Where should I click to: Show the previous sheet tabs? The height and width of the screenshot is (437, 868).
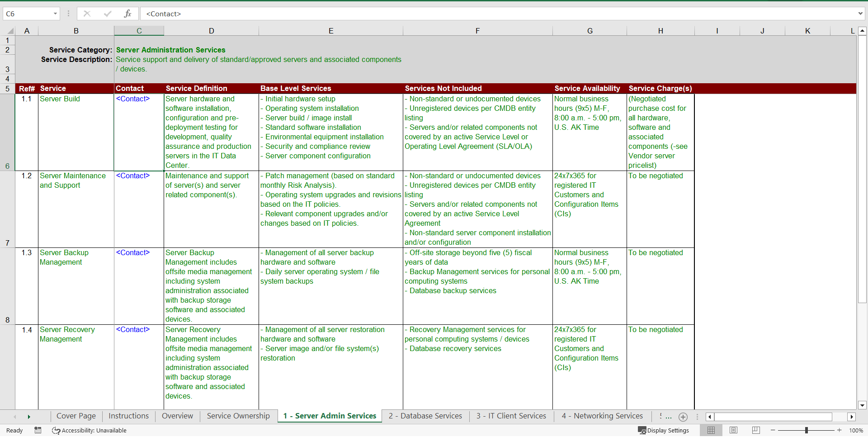click(x=15, y=417)
